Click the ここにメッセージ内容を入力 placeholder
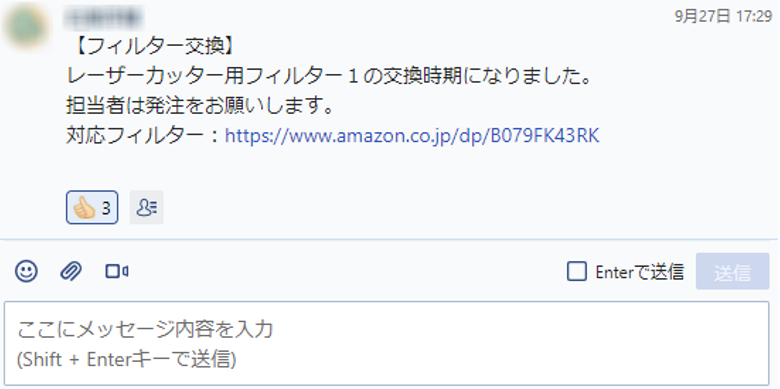 click(x=145, y=330)
